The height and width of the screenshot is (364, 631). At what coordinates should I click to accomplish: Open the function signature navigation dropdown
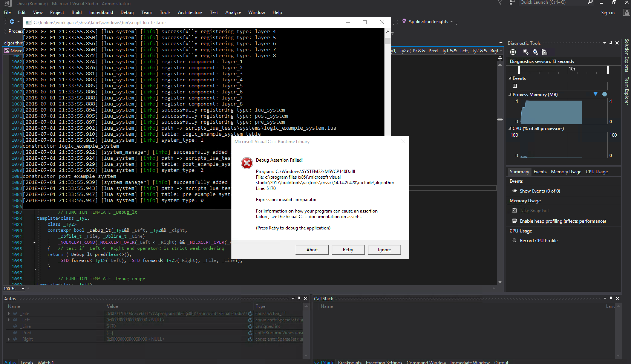(501, 51)
